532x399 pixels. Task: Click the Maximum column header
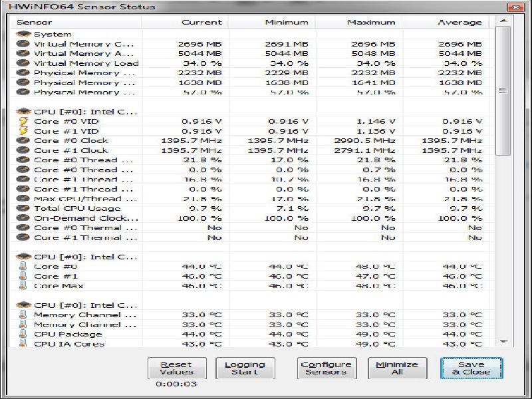358,23
